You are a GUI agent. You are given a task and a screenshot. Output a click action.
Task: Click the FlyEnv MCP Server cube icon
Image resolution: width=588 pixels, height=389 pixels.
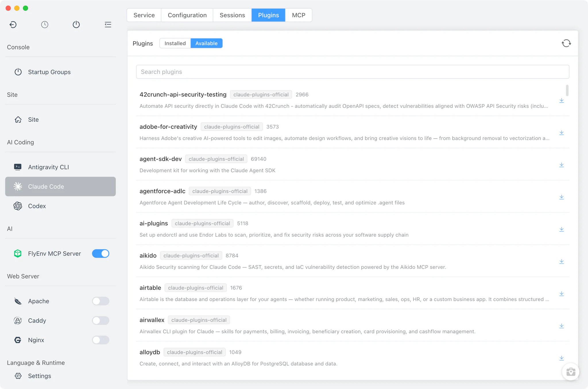tap(18, 253)
